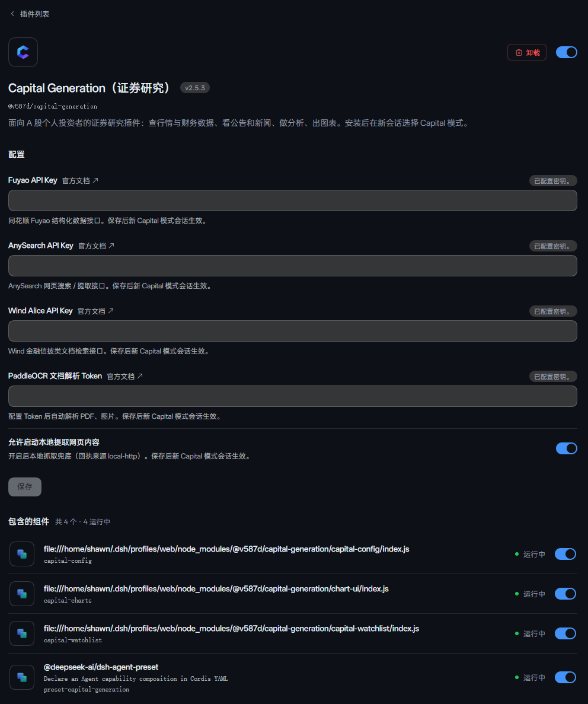Toggle 允许启动本地提取网页内容 switch
This screenshot has height=704, width=588.
point(566,448)
